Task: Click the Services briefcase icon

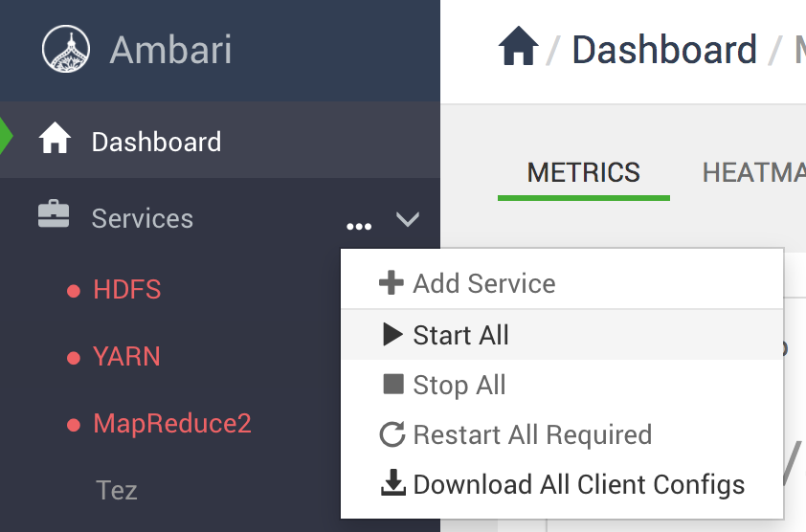Action: click(54, 213)
